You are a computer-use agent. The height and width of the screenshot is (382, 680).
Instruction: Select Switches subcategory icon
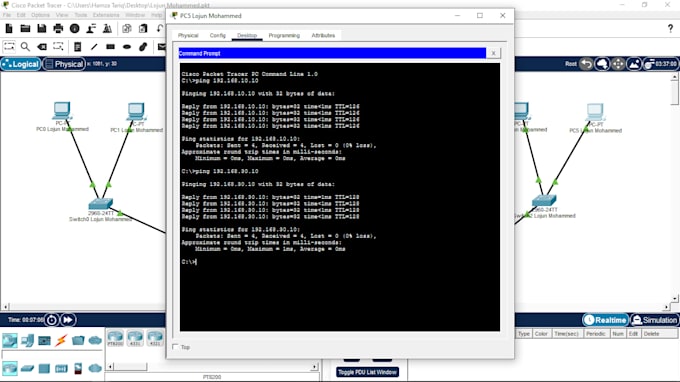click(27, 369)
